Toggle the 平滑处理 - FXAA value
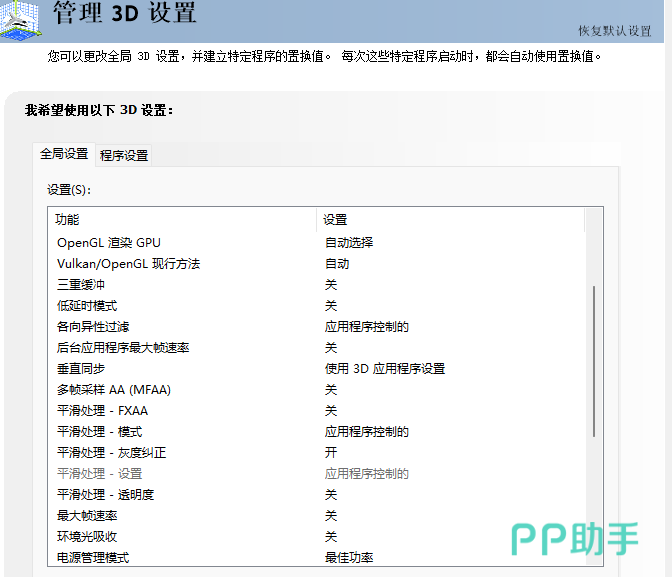The width and height of the screenshot is (672, 577). tap(331, 411)
